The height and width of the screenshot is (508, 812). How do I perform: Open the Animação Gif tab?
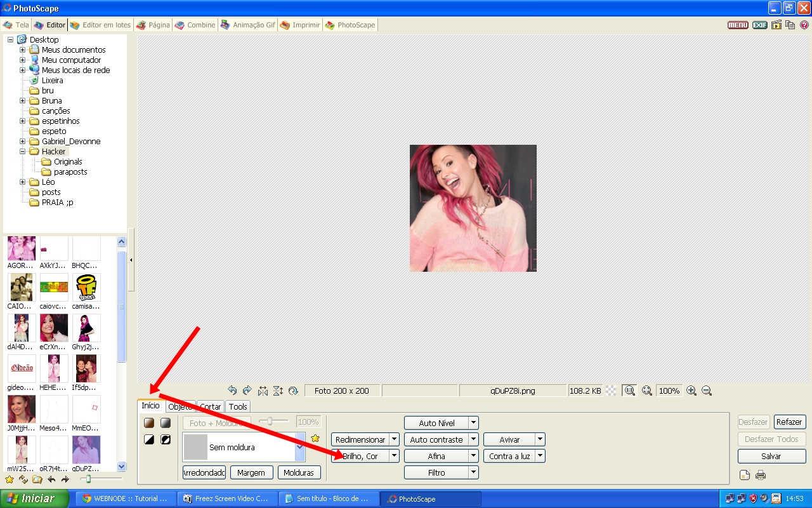[x=247, y=25]
